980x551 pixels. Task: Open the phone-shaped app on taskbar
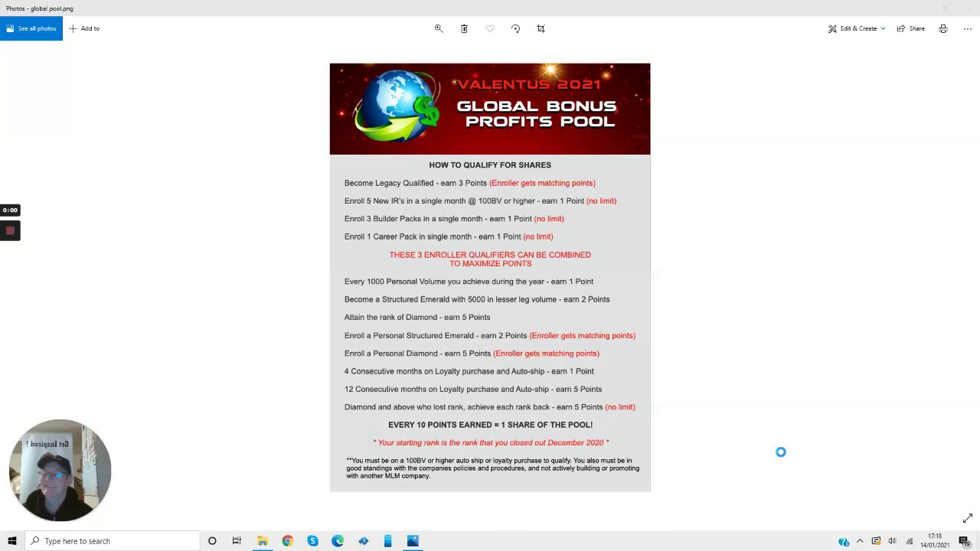pyautogui.click(x=387, y=541)
